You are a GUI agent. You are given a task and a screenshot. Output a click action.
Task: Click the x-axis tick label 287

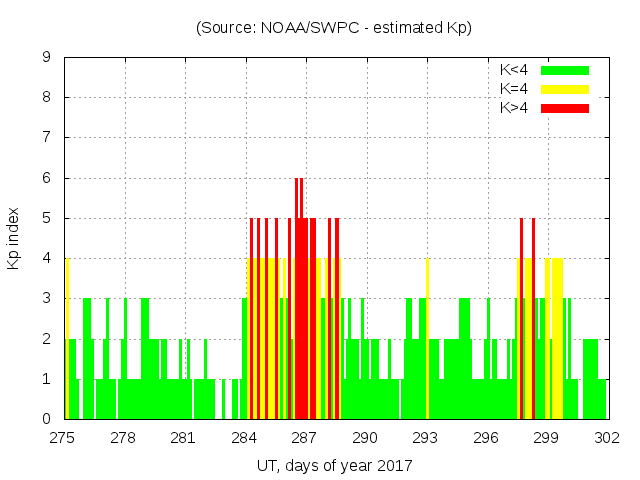[304, 438]
